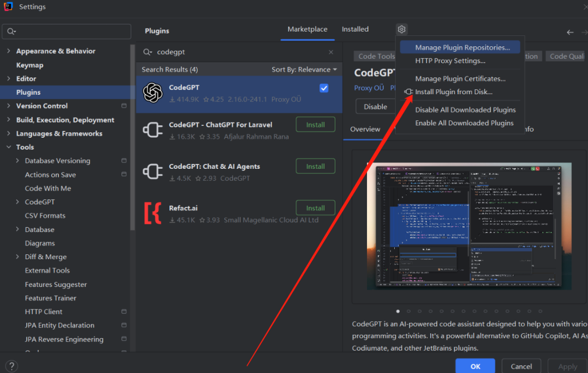The width and height of the screenshot is (588, 373).
Task: Expand the Database node under Tools
Action: click(x=17, y=229)
